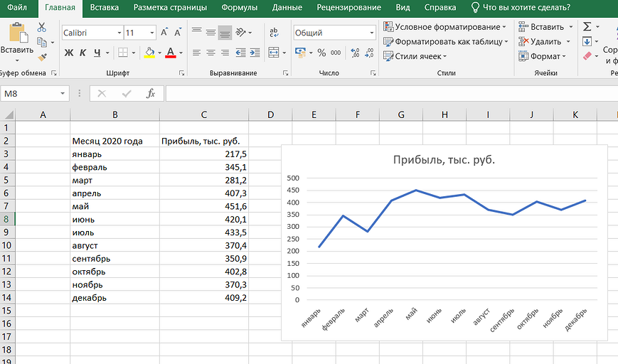Toggle bold Ж formatting
This screenshot has width=618, height=364.
coord(69,53)
